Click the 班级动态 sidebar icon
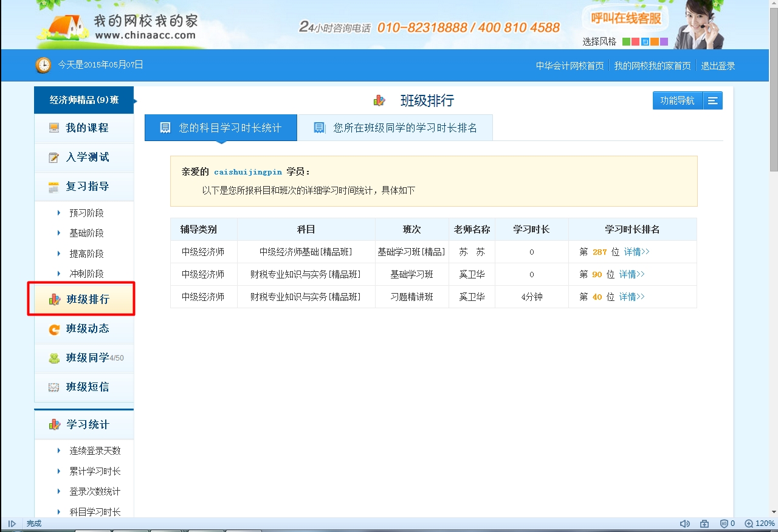 pyautogui.click(x=55, y=329)
